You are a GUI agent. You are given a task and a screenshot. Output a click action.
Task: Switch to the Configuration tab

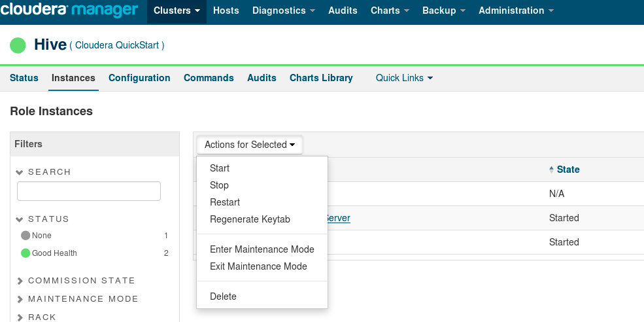tap(139, 78)
